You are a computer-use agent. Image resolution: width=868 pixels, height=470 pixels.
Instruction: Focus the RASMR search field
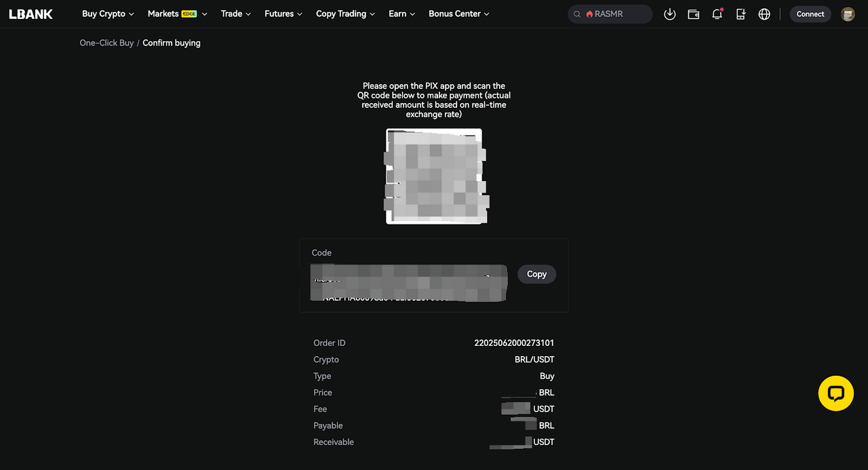[x=610, y=14]
